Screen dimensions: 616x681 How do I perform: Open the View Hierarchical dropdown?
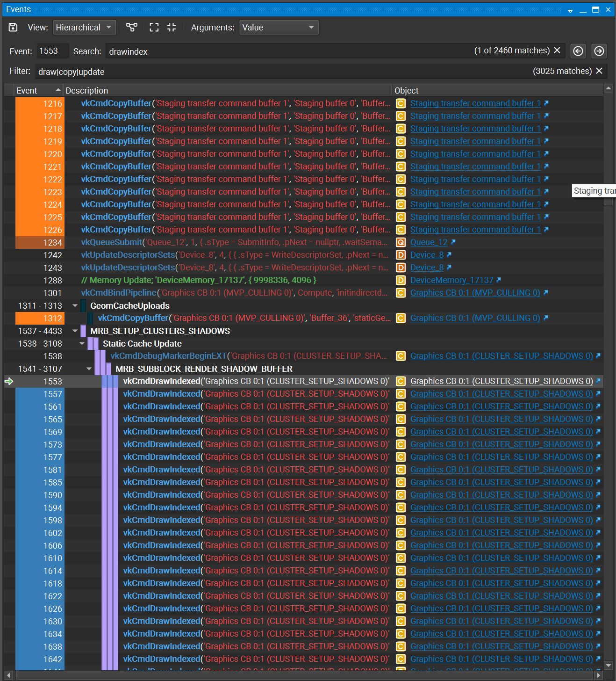click(84, 27)
